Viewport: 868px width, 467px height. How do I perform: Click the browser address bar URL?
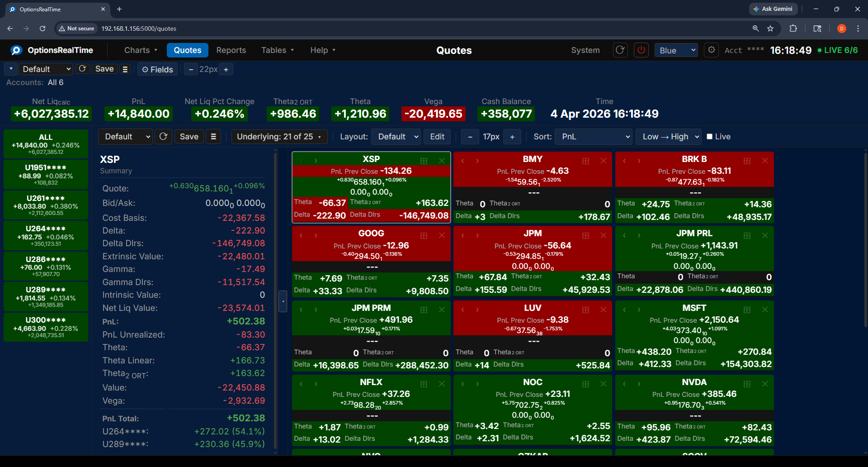pyautogui.click(x=139, y=29)
